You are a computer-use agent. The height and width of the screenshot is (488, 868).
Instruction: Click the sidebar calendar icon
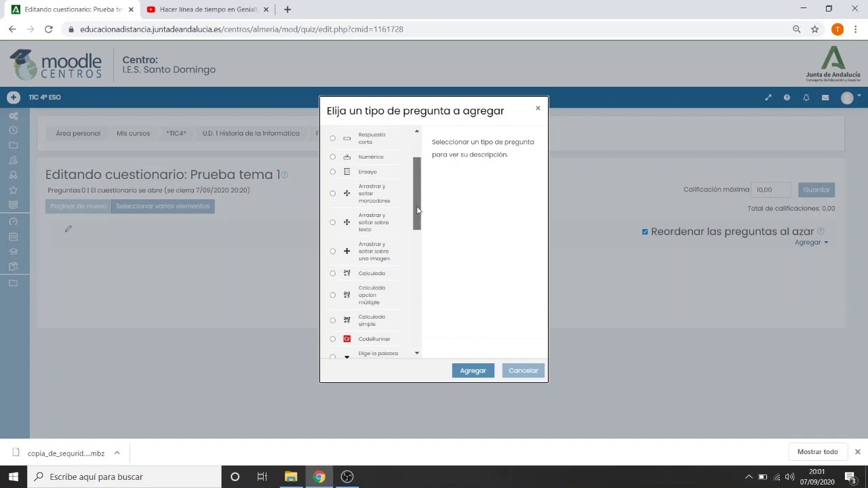coord(13,237)
